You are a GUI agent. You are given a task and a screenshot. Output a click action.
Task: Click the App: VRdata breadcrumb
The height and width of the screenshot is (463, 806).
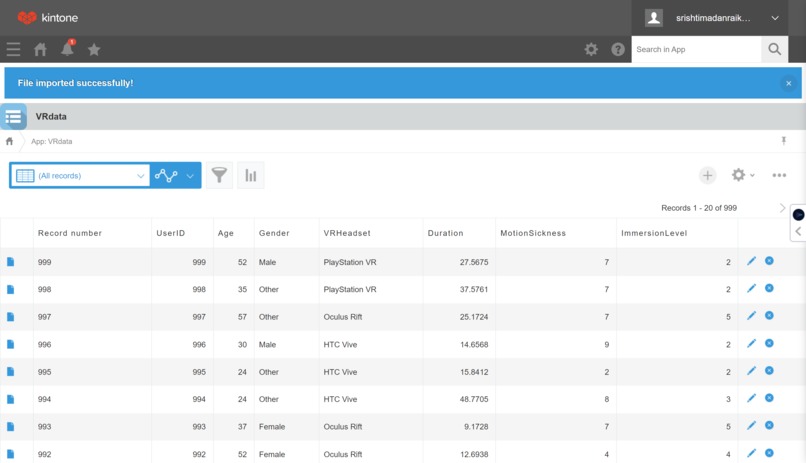click(x=51, y=141)
